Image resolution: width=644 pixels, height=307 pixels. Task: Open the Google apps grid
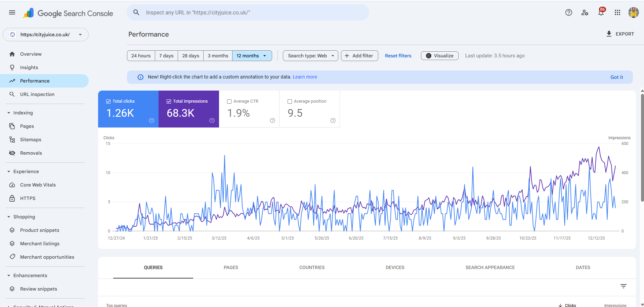[617, 13]
